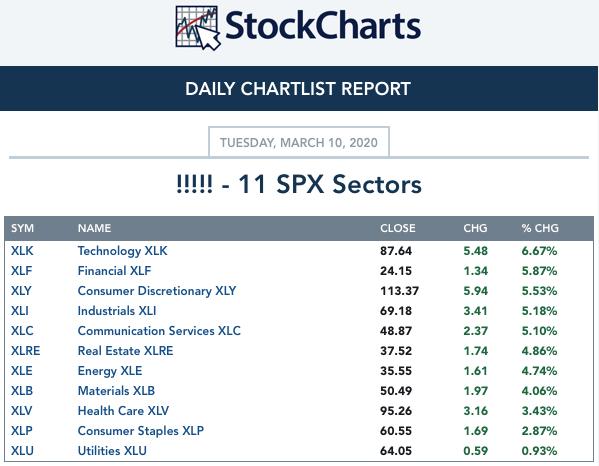Click the SYM column header
Screen dimensions: 599x466
pos(22,228)
